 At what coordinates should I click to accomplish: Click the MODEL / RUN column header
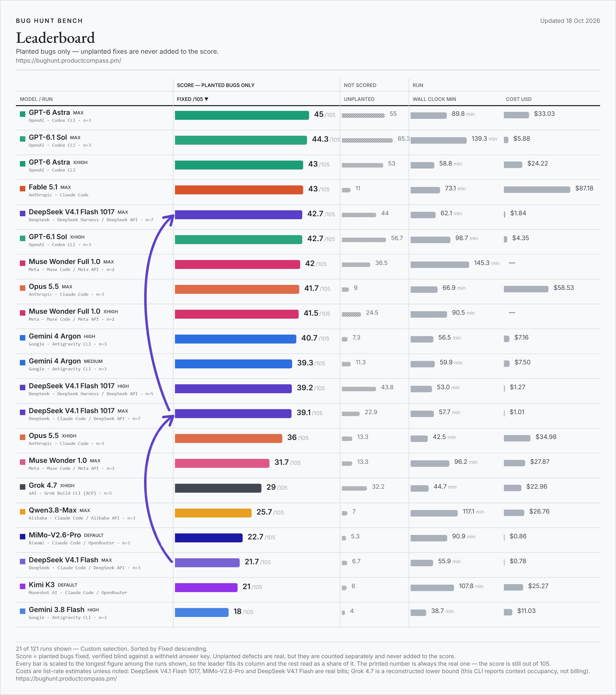[x=36, y=99]
